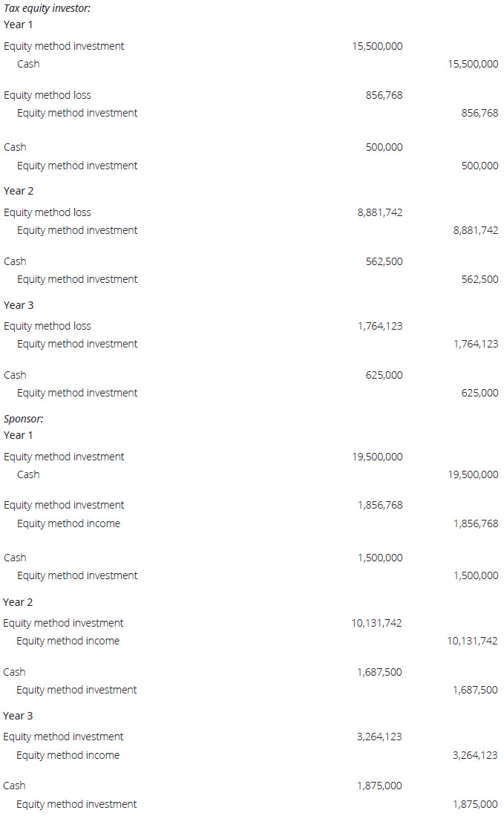This screenshot has width=504, height=816.
Task: Select the 15,500,000 credit amount
Action: coord(473,64)
